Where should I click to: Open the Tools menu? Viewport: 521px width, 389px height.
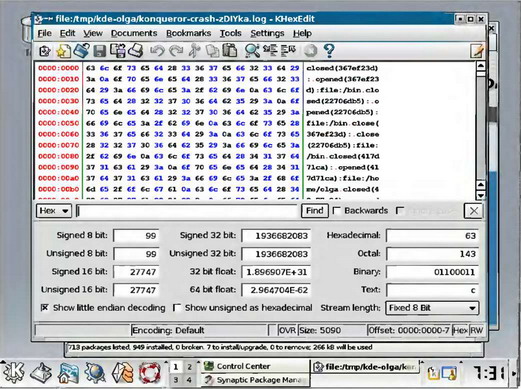(230, 33)
